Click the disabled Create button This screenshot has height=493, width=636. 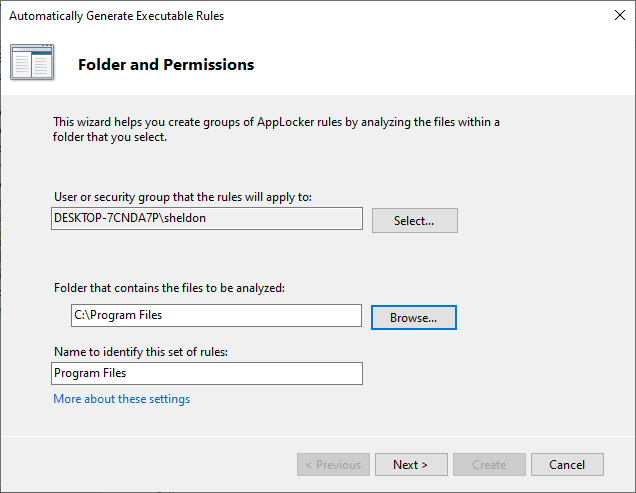pos(489,464)
